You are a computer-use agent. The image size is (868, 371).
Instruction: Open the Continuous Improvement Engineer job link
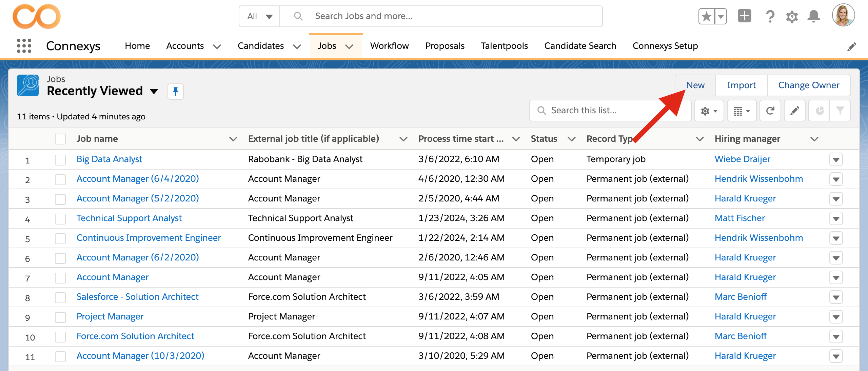pos(149,238)
